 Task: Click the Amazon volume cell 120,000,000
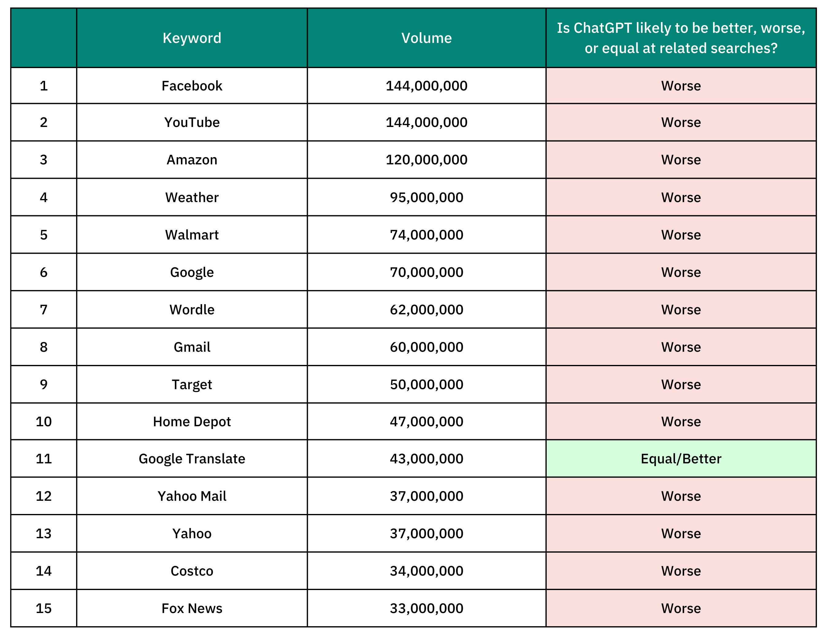(x=427, y=159)
